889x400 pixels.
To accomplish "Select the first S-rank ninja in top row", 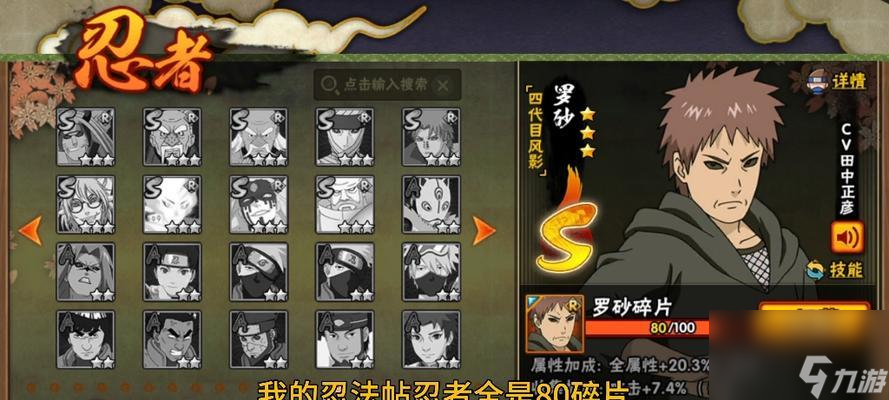I will coord(86,137).
